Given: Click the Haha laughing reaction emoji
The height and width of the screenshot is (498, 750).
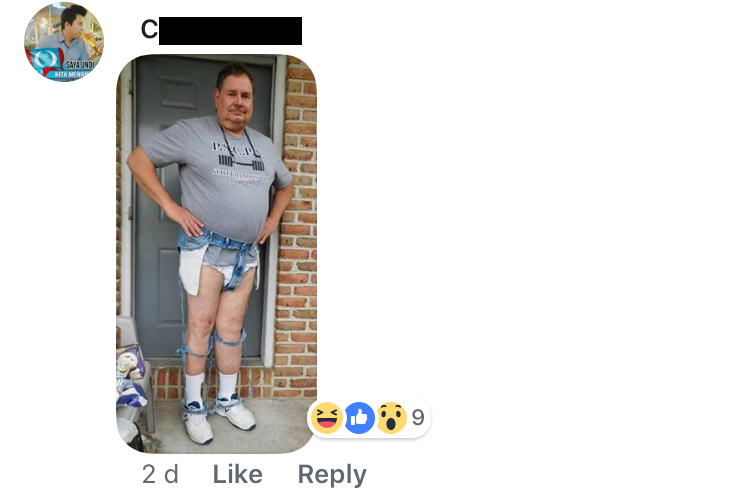Looking at the screenshot, I should click(327, 418).
